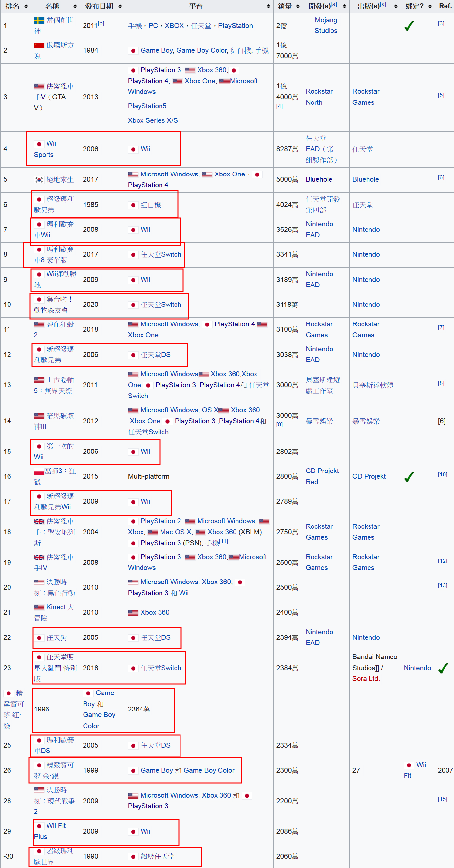Open the Mojang Studios developer link
Viewport: 454px width, 868px height.
coord(326,25)
